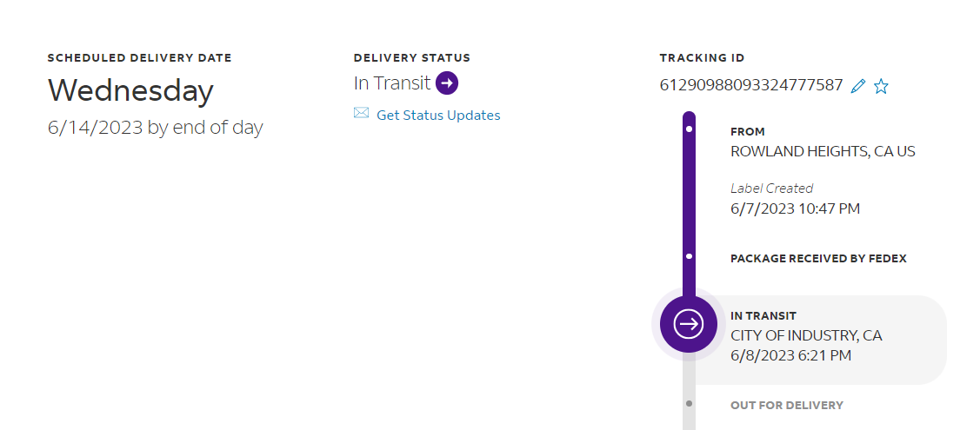Click the star icon to favorite this shipment
The image size is (980, 430).
[881, 86]
